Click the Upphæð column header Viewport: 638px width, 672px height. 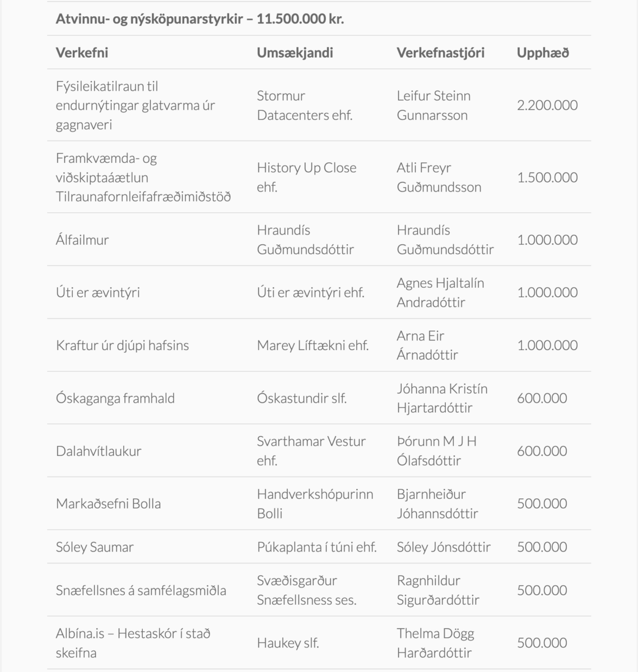pos(542,53)
